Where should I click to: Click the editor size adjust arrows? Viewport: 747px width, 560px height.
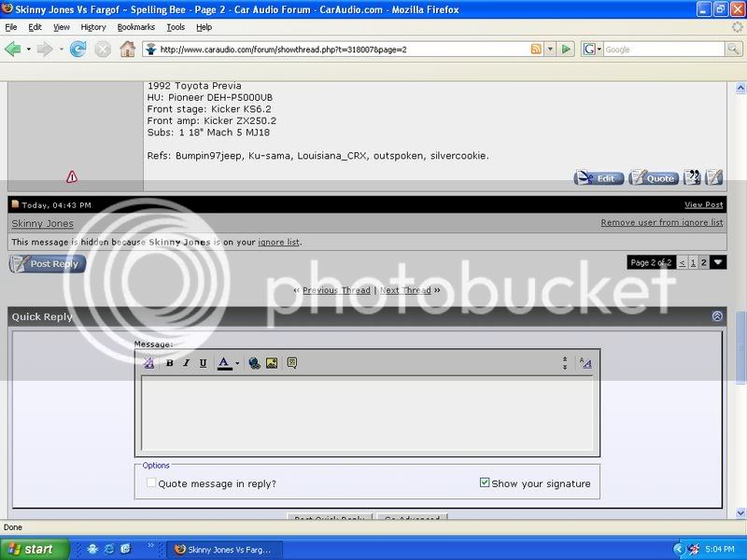pyautogui.click(x=565, y=363)
